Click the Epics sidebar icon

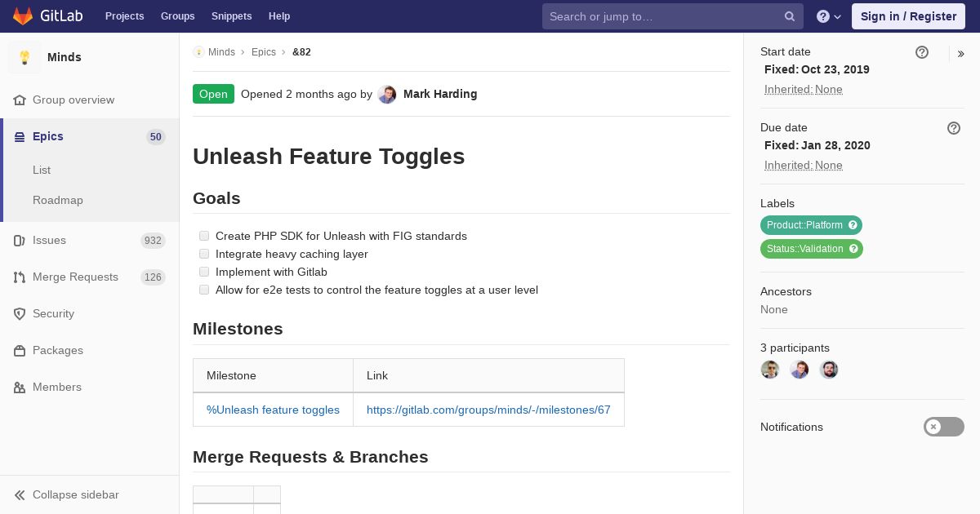(20, 137)
